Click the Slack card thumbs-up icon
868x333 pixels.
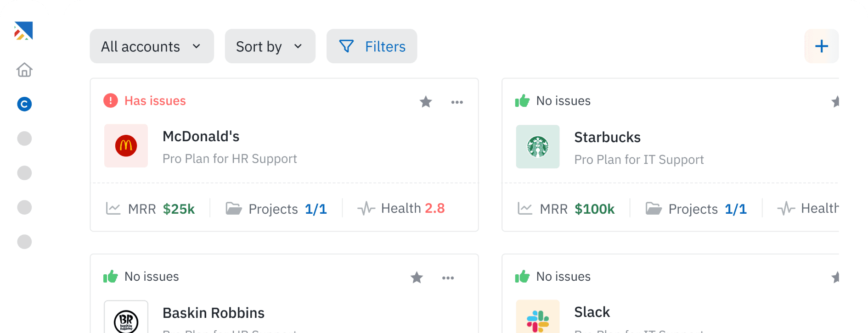coord(522,276)
